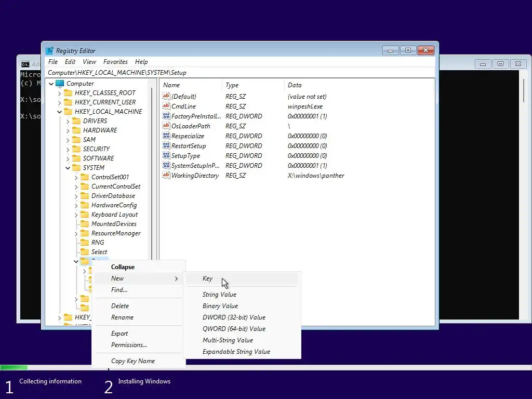Click the string icon beside WorkingDirectory
The image size is (532, 399).
(166, 175)
